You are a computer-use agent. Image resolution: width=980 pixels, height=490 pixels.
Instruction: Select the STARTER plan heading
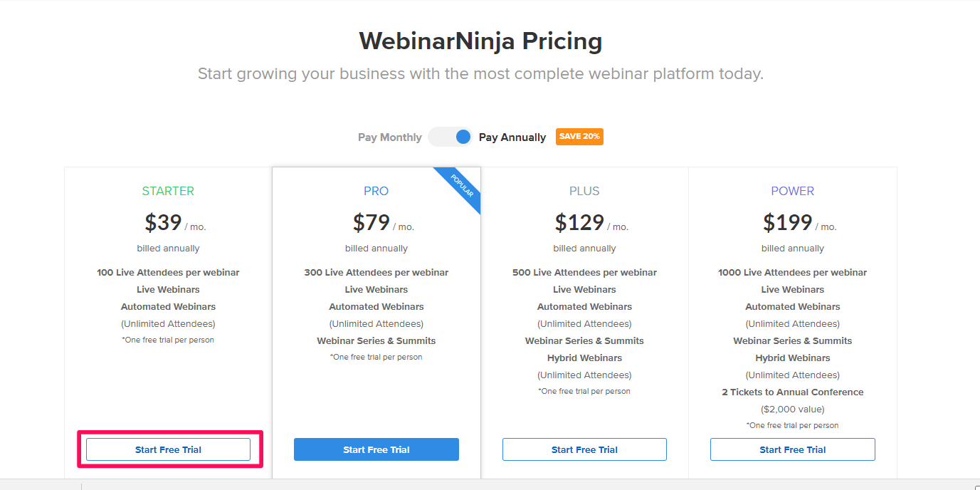click(x=168, y=190)
